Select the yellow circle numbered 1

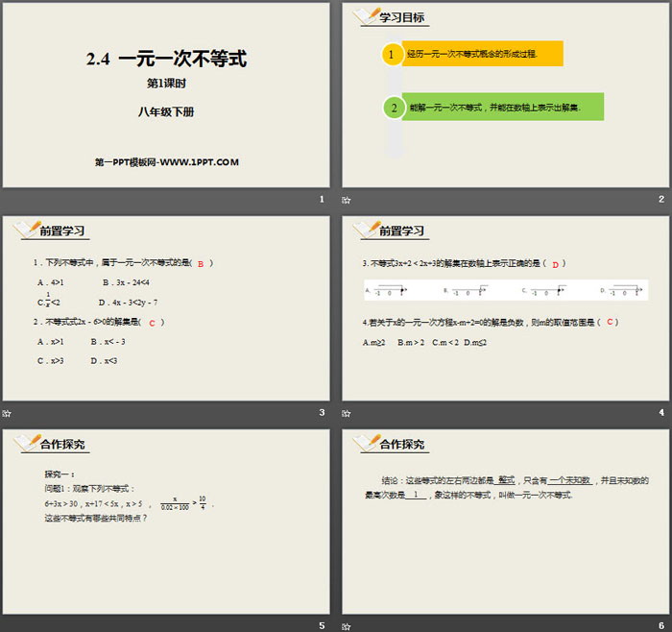[392, 55]
